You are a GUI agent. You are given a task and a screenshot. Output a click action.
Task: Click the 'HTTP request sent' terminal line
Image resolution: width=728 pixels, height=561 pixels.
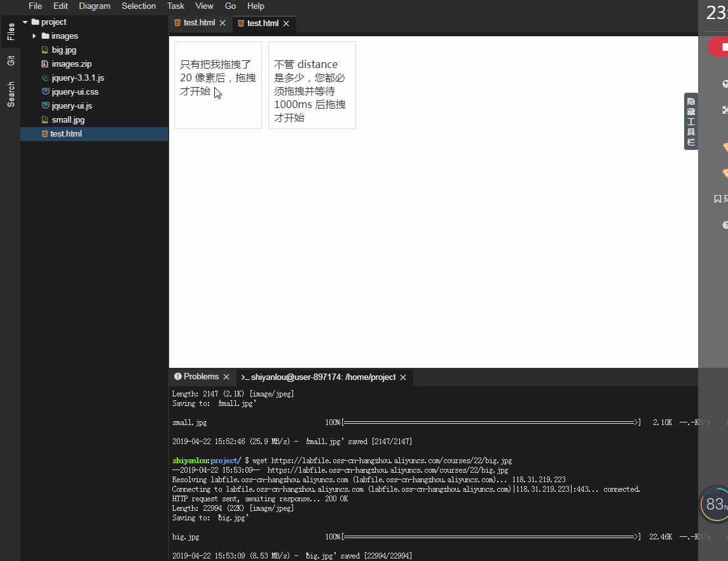(x=259, y=498)
